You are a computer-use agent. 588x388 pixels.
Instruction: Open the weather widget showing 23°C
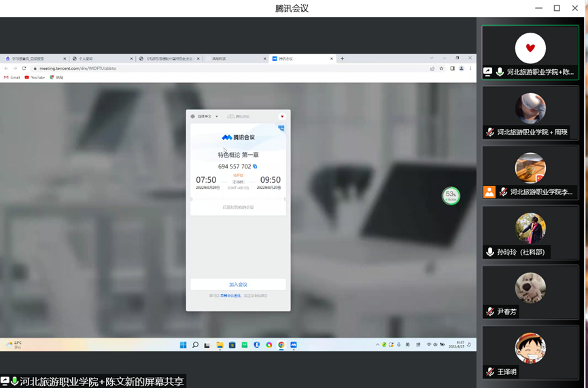14,345
